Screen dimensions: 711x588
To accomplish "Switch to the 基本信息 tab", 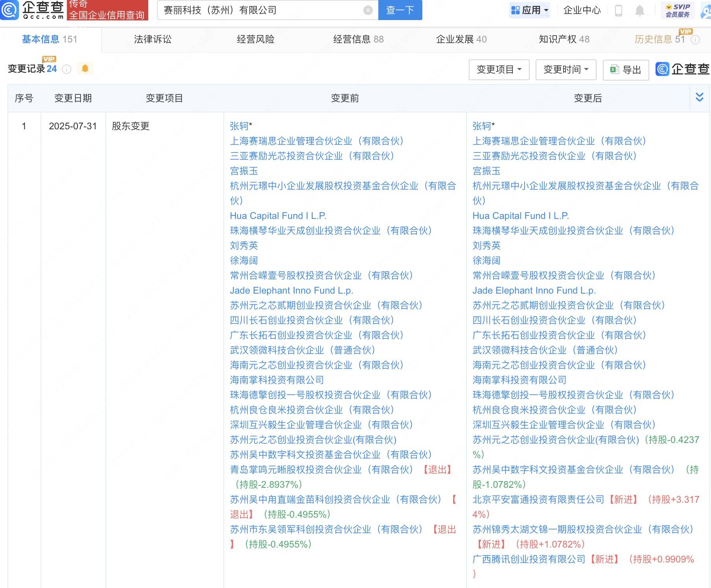I will (x=50, y=39).
